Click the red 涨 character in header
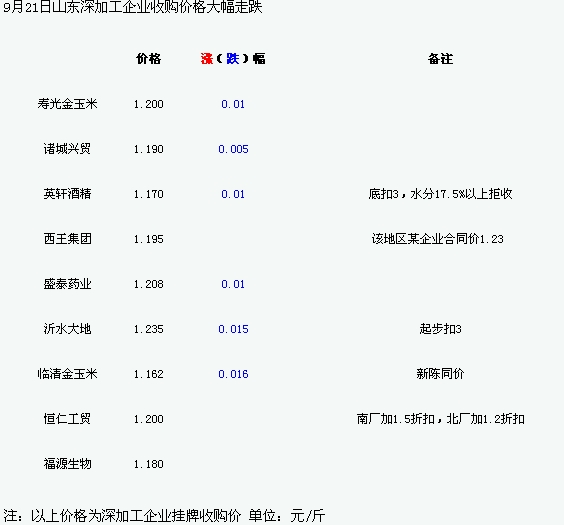 tap(207, 59)
